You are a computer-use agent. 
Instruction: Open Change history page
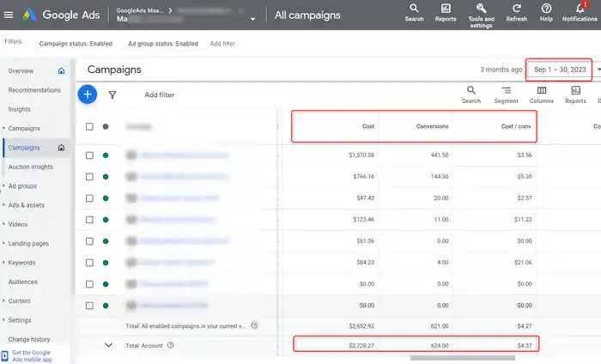point(28,339)
